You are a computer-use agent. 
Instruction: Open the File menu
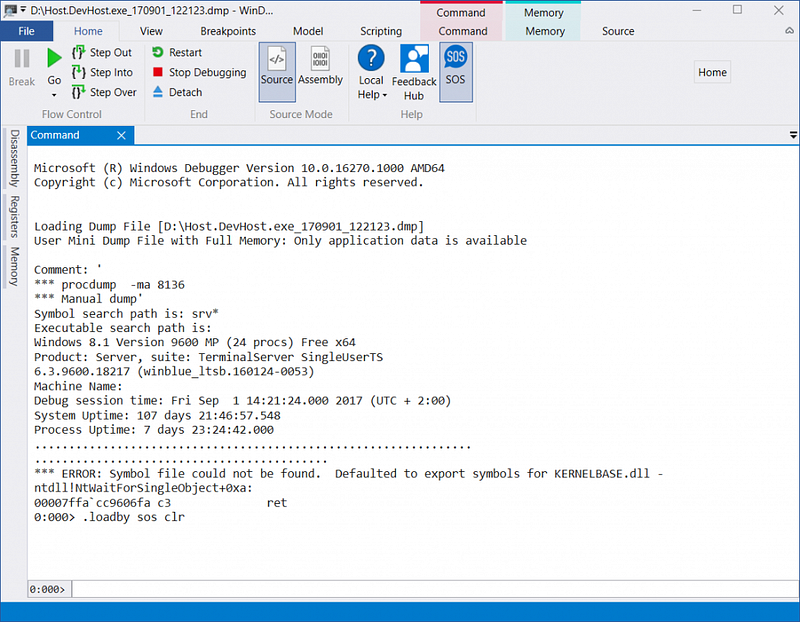(27, 31)
